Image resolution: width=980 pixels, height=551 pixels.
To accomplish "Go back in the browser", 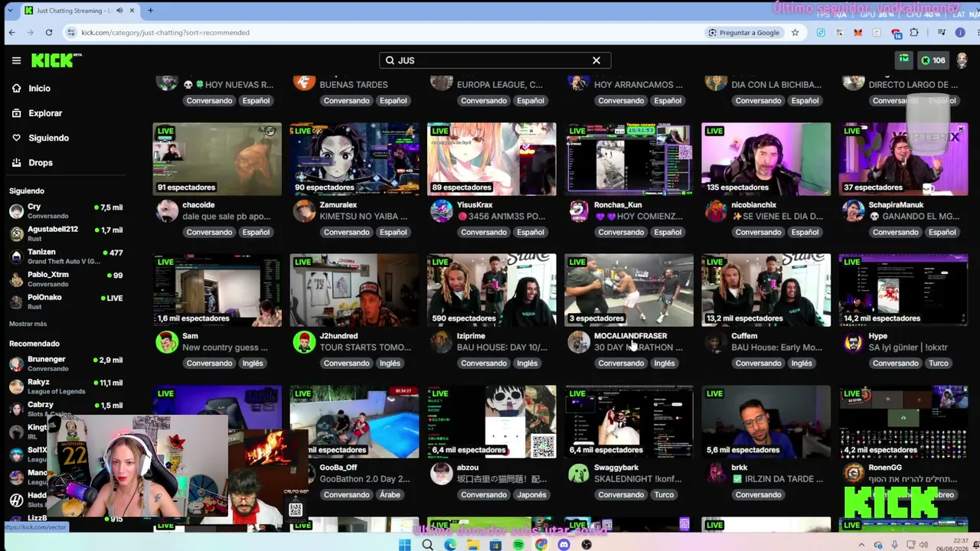I will click(11, 32).
